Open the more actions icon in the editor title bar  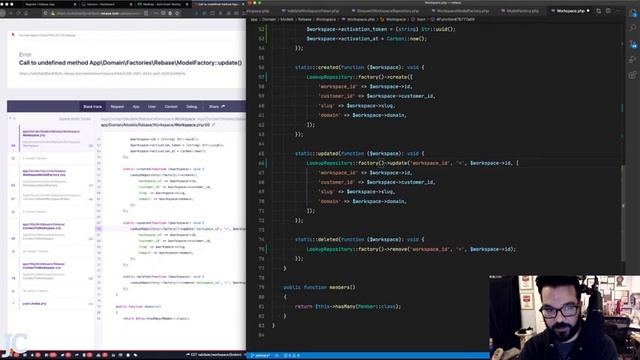[617, 11]
